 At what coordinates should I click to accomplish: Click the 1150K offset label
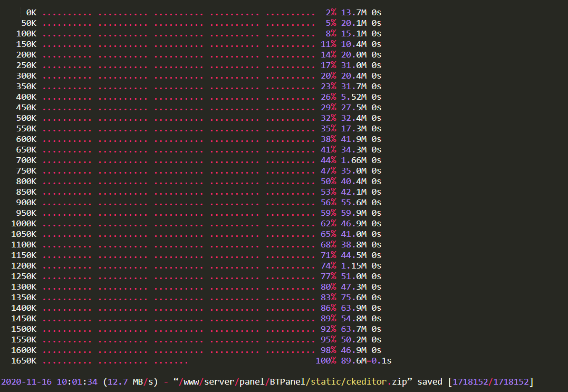pos(24,255)
